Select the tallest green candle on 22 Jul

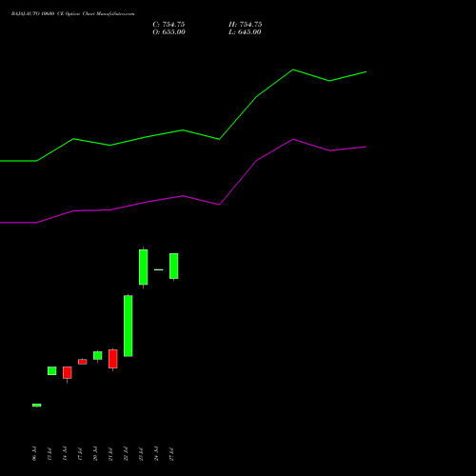[129, 326]
